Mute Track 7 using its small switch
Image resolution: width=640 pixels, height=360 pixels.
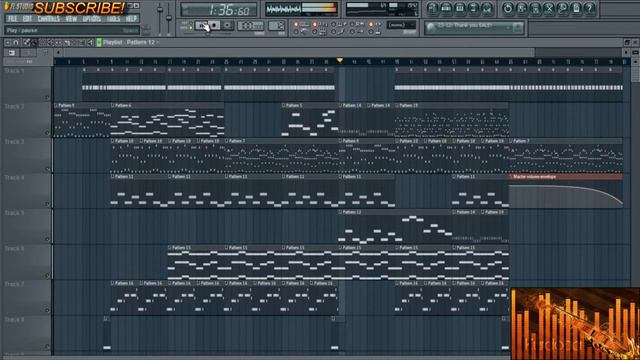(47, 311)
